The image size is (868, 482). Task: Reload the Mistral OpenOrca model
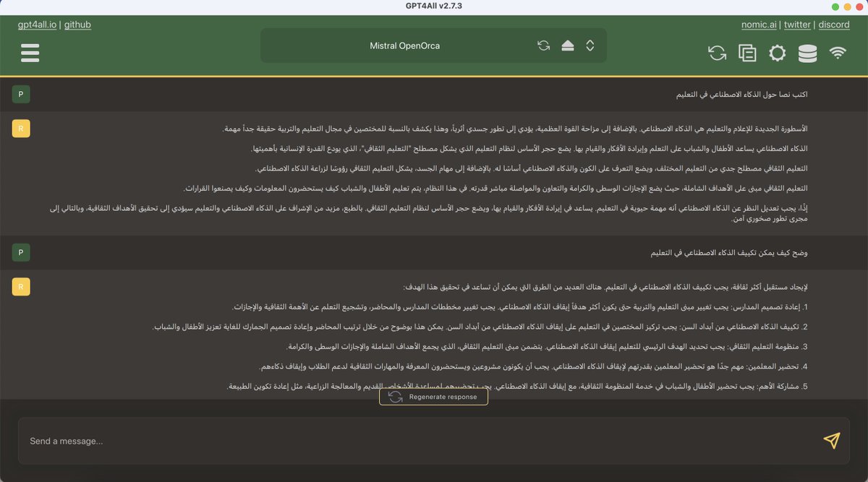tap(544, 46)
